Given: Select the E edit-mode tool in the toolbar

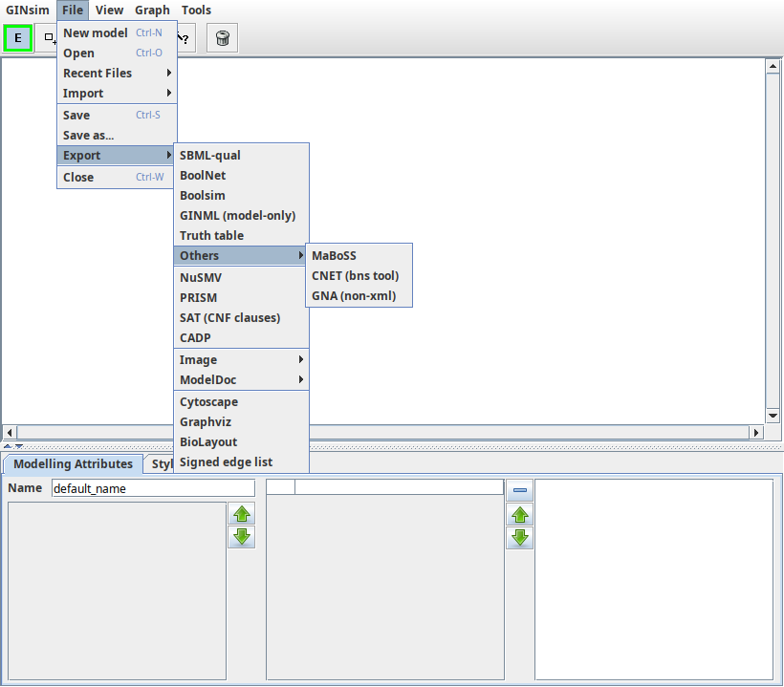Looking at the screenshot, I should coord(17,37).
